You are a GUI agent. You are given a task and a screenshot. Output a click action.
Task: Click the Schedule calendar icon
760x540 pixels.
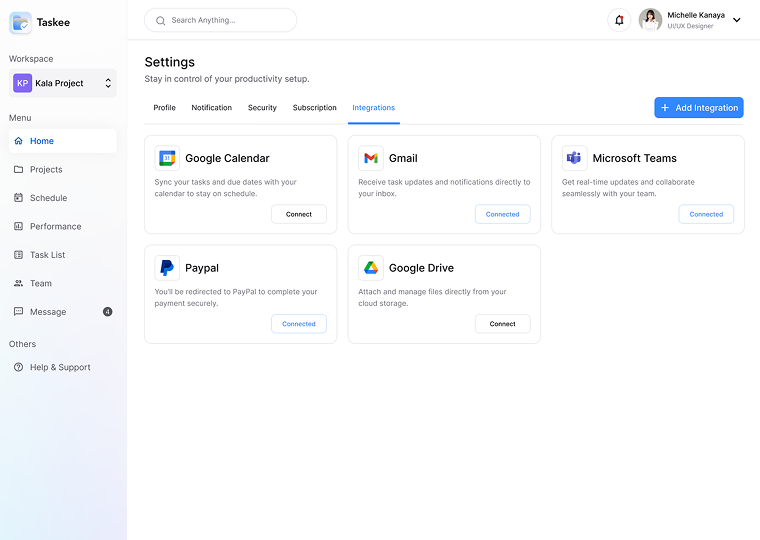18,198
